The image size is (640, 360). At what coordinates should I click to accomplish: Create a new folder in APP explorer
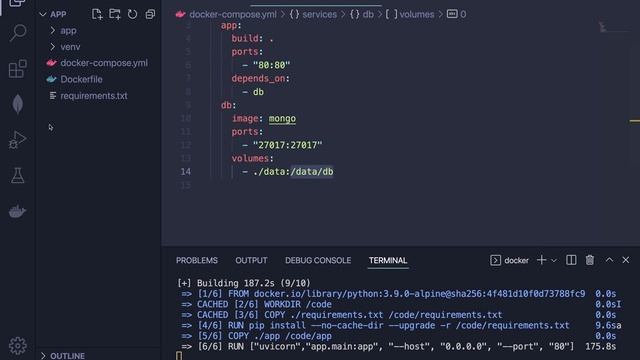pyautogui.click(x=115, y=14)
